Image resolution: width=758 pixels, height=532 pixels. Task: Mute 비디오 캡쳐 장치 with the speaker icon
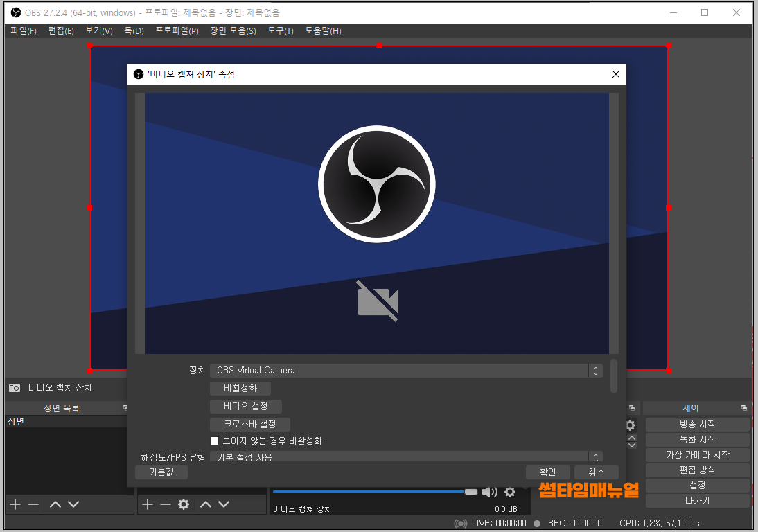pos(490,492)
